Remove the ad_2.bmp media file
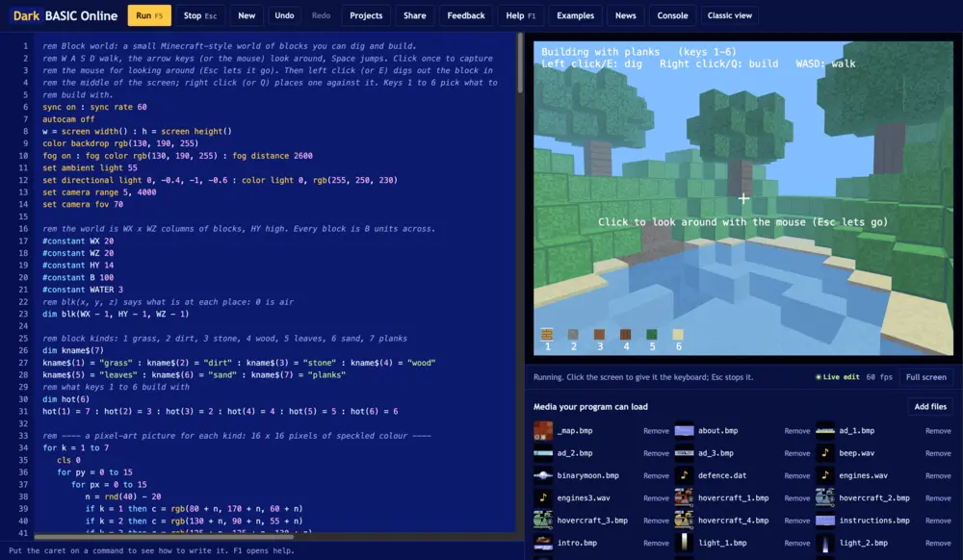Viewport: 963px width, 560px height. pyautogui.click(x=656, y=453)
